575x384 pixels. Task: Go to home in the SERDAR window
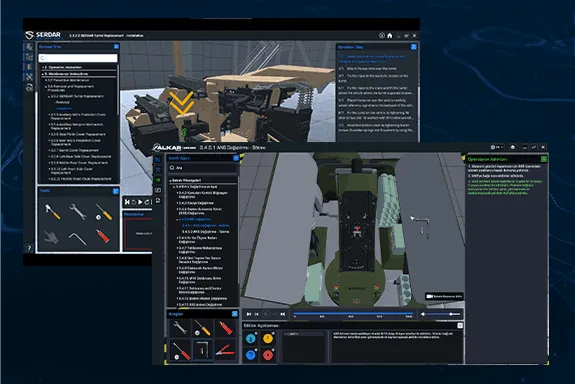(390, 36)
